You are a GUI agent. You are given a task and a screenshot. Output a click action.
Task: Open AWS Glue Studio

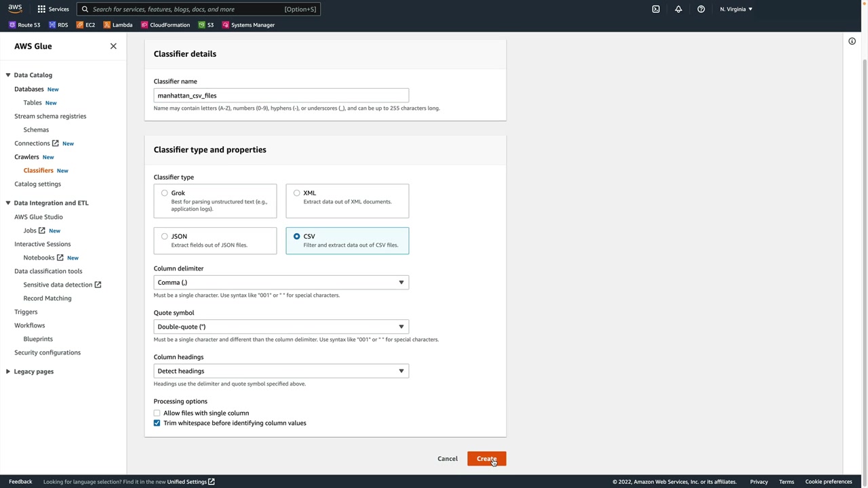39,217
